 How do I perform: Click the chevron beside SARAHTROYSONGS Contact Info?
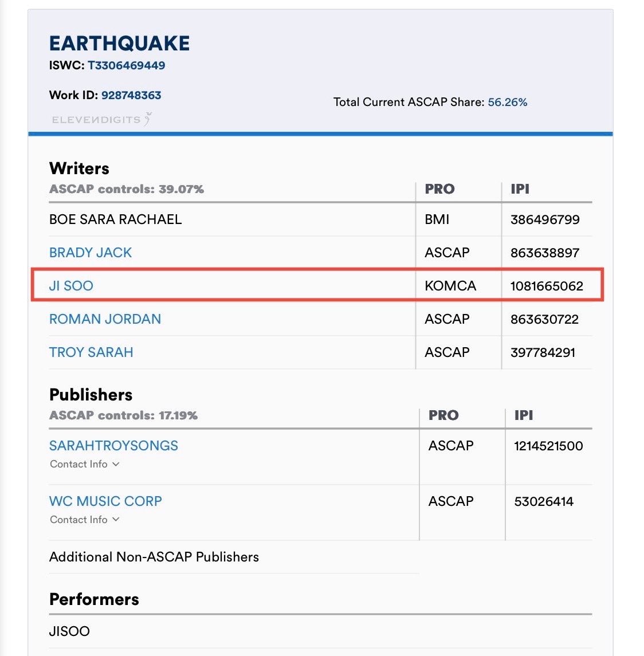click(x=116, y=464)
